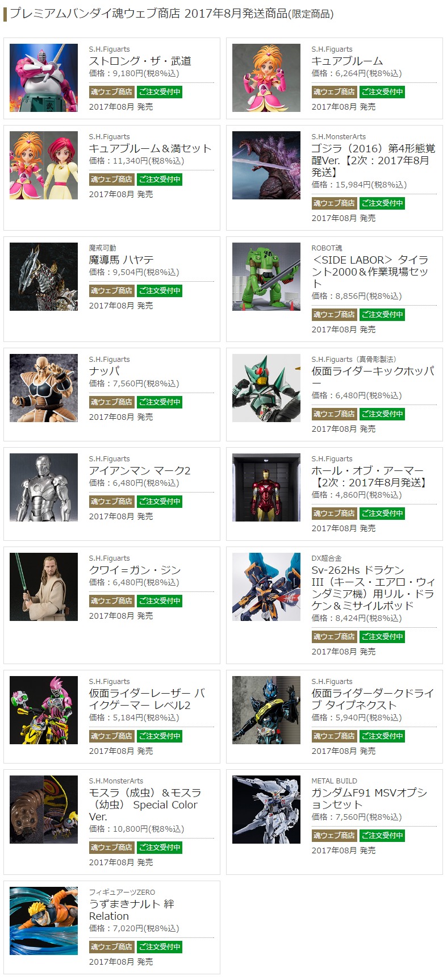447x980 pixels.
Task: Click ご注文受付中 badge for モスラ Special Color
Action: [160, 848]
